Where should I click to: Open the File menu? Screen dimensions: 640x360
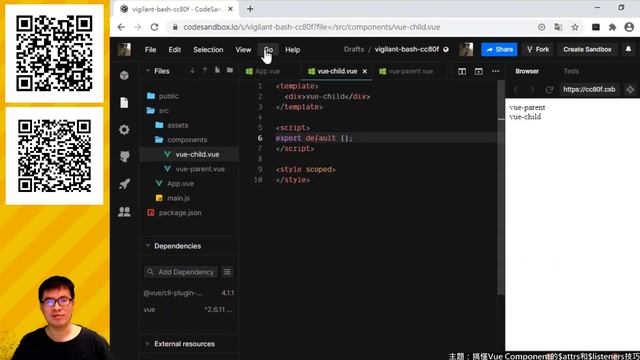point(150,50)
